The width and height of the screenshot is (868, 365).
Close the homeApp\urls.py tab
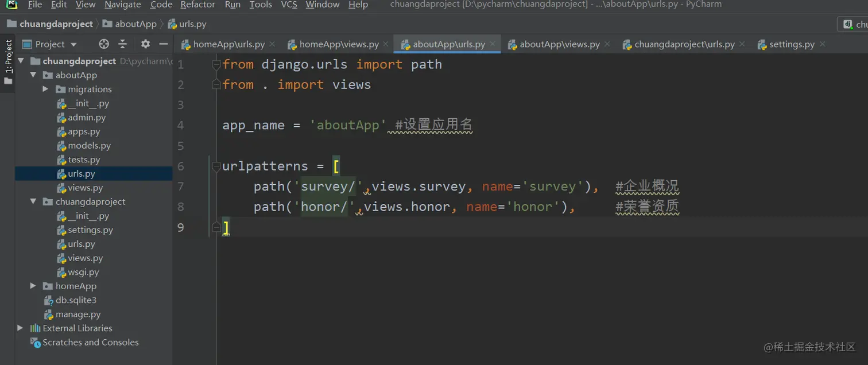[x=272, y=44]
